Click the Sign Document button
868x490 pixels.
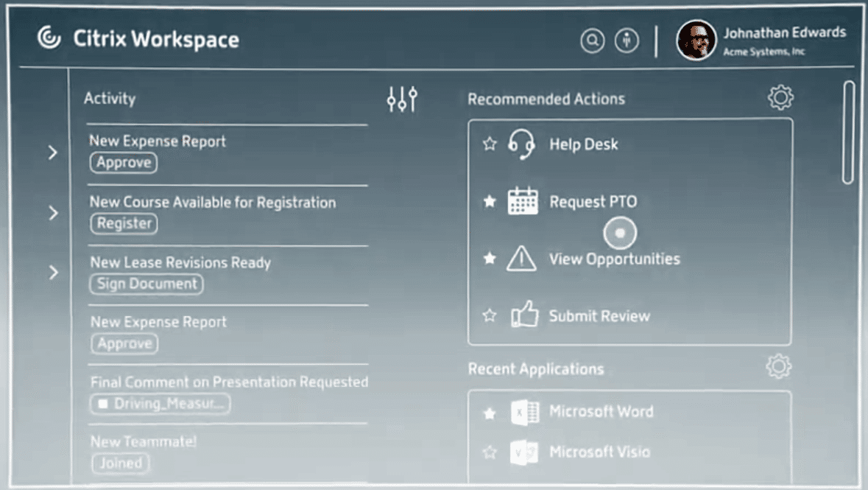[x=147, y=284]
